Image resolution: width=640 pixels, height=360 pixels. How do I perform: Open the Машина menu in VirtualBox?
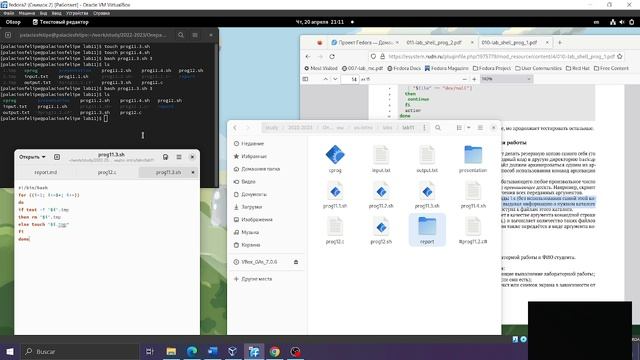point(27,13)
